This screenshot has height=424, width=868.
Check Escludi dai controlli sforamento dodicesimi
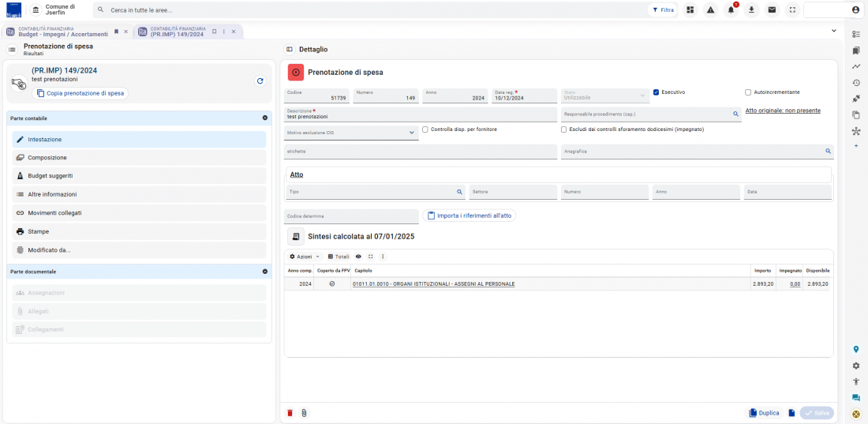[563, 129]
